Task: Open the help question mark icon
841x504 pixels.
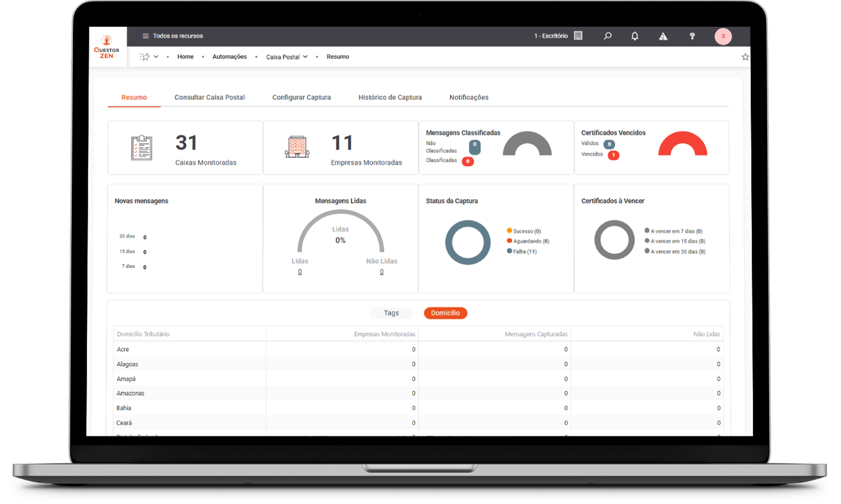Action: (692, 36)
